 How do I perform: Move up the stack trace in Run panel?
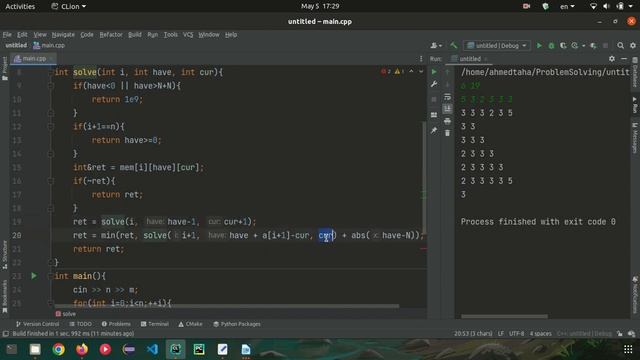[447, 72]
